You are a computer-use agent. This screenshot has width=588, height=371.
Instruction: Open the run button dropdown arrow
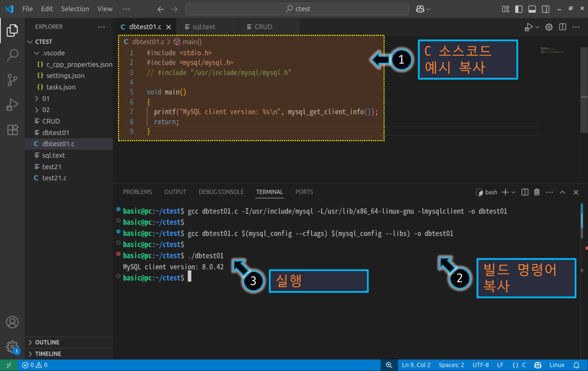click(x=537, y=27)
